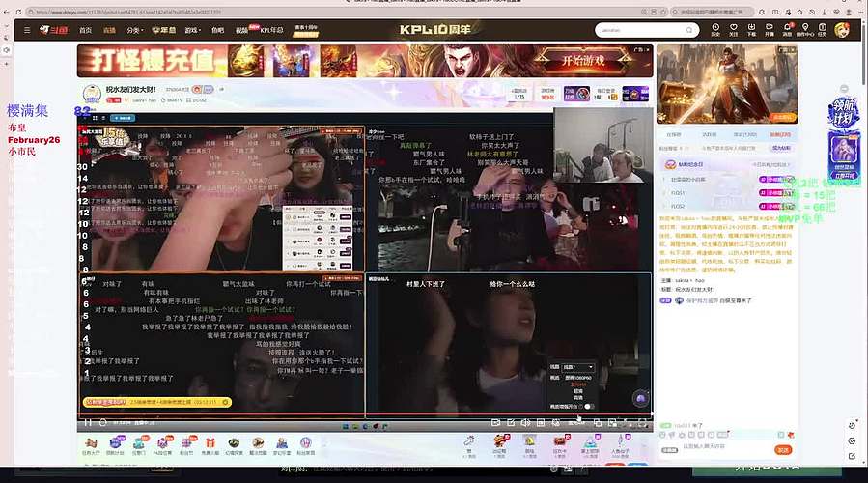
Task: Open the 历史 watch history icon
Action: click(715, 30)
